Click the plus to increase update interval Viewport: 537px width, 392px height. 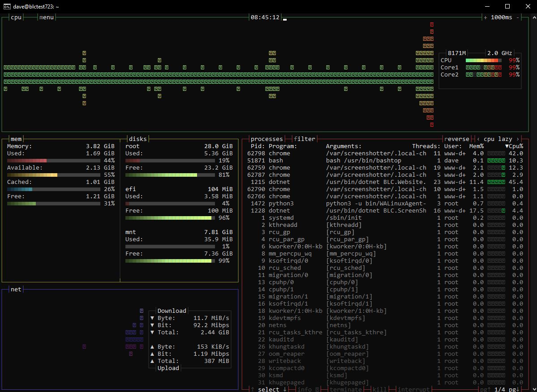click(x=485, y=17)
